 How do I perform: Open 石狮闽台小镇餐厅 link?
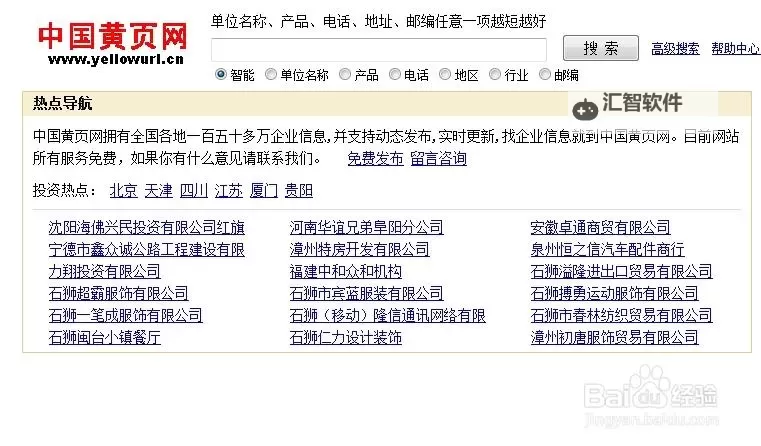coord(104,337)
